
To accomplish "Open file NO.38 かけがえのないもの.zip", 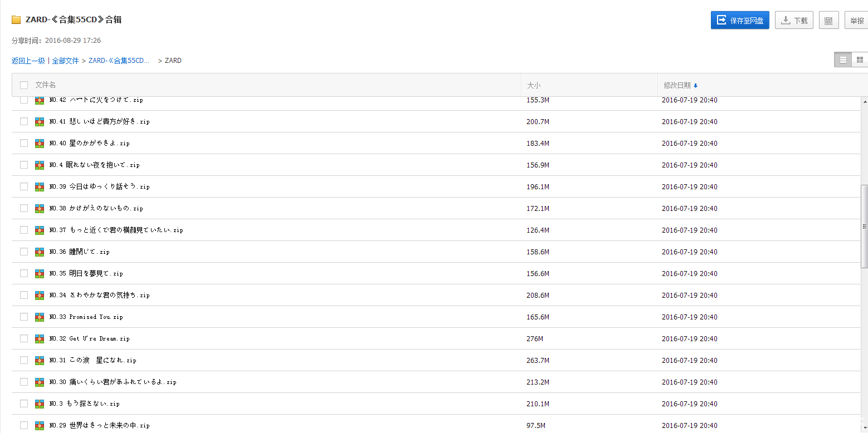I will [96, 208].
